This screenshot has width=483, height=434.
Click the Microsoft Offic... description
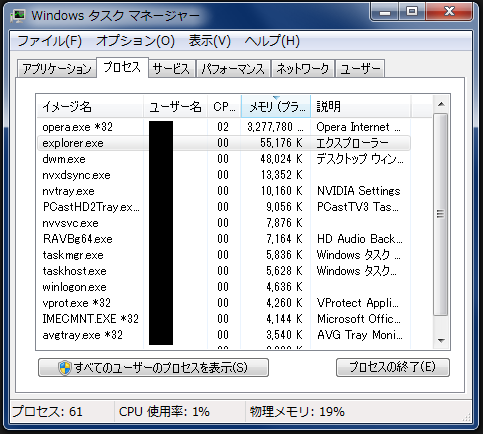pos(359,319)
